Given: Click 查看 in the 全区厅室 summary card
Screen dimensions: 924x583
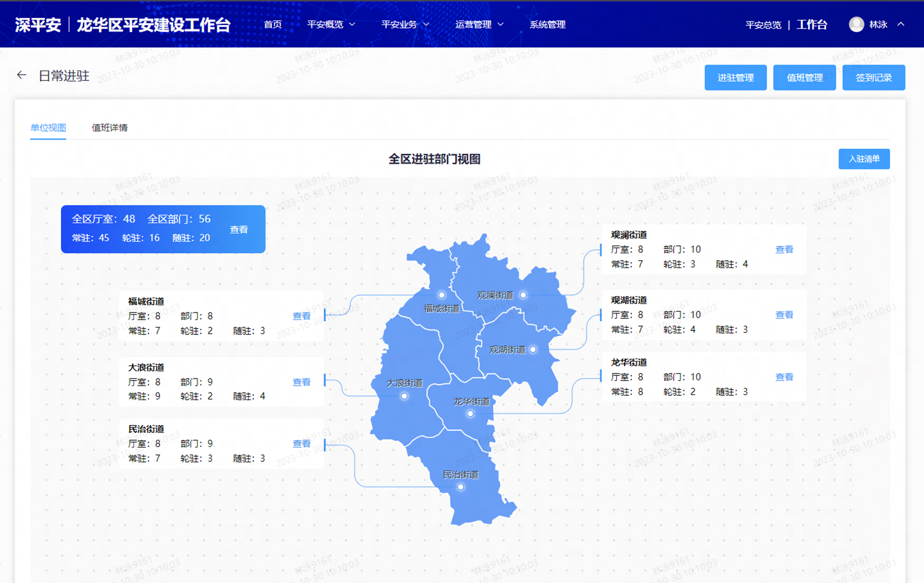Looking at the screenshot, I should 239,229.
